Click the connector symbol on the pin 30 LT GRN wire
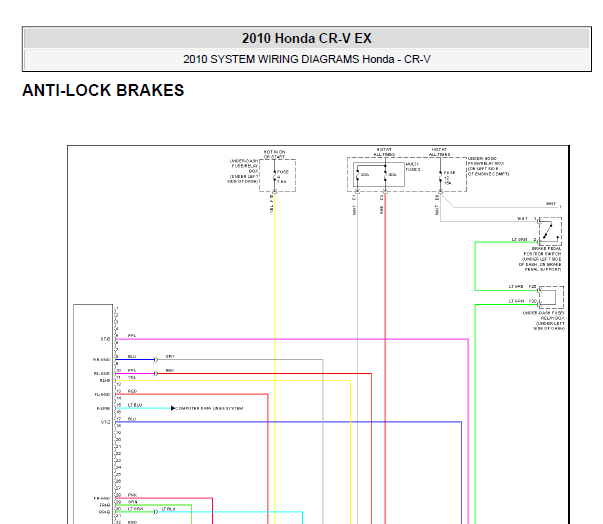 (x=155, y=512)
